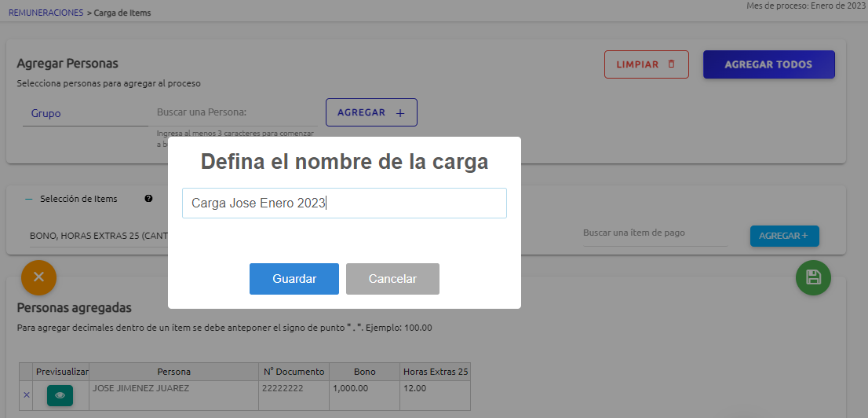Open the Grupo dropdown
This screenshot has width=868, height=418.
click(85, 113)
